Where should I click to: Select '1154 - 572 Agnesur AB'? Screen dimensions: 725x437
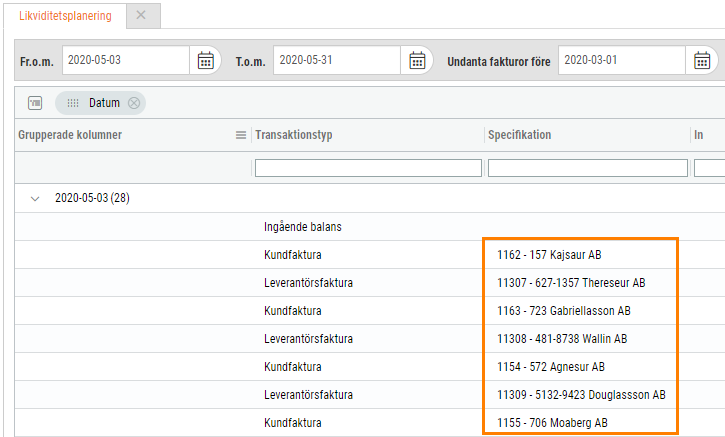point(551,367)
